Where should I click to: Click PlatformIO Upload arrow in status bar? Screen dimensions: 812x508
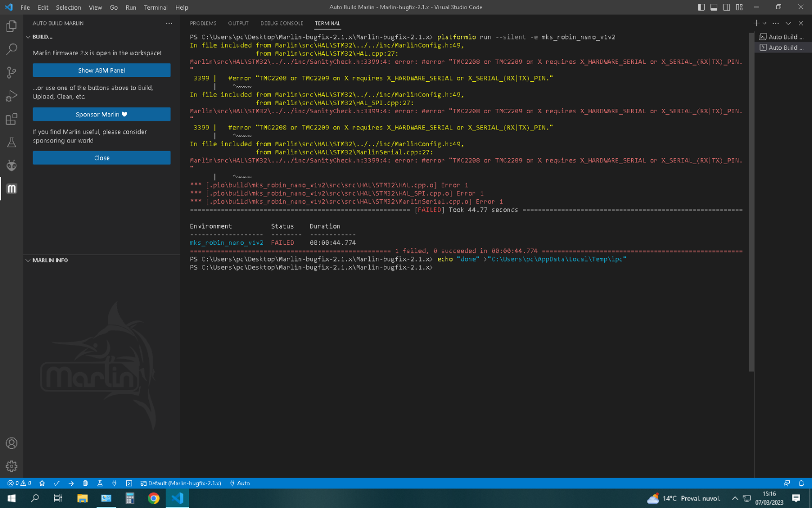pos(71,483)
